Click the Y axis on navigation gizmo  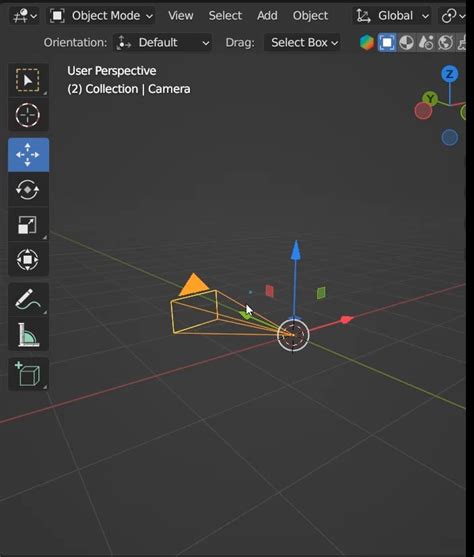430,98
